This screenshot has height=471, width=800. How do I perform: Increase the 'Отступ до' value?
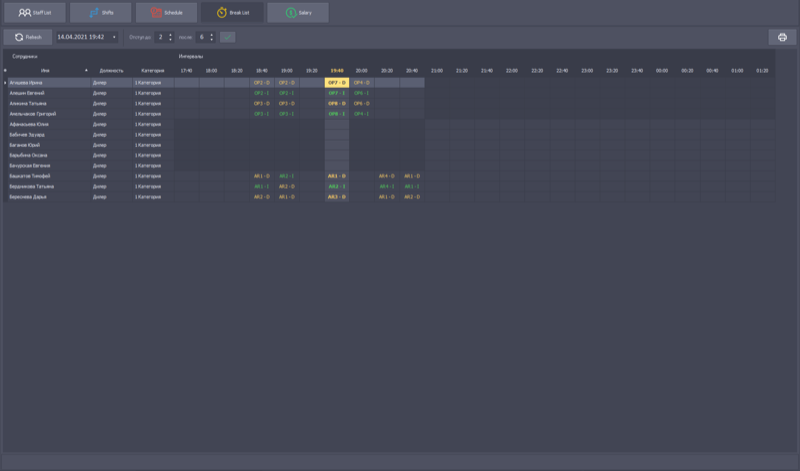171,34
